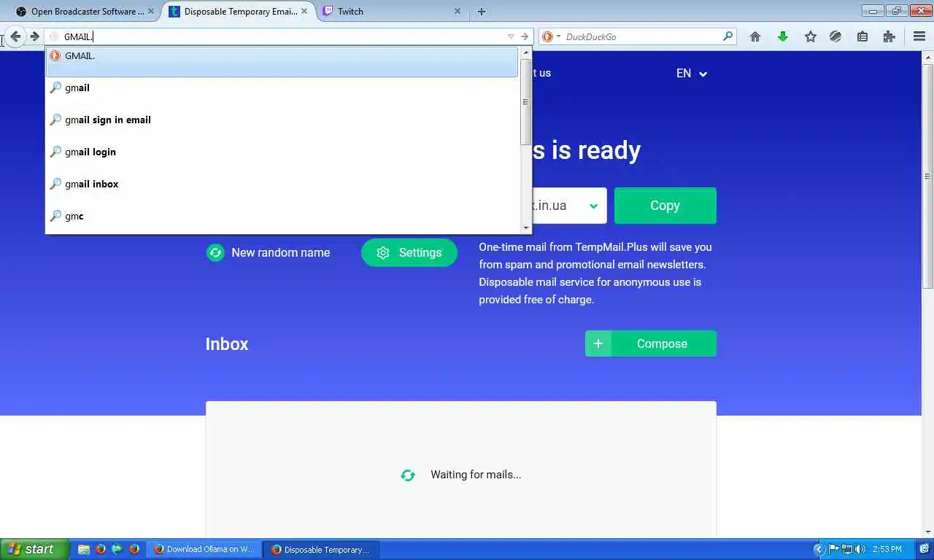Click the 'Waiting for mails...' text

point(476,475)
